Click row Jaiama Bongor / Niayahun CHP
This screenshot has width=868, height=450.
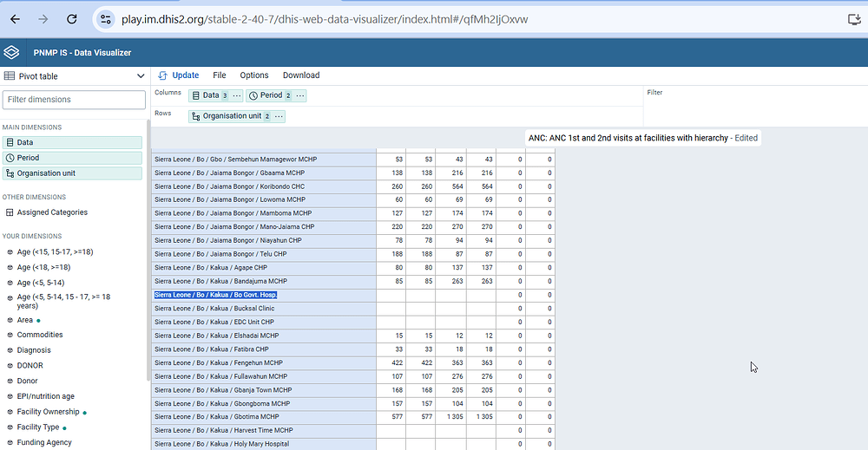pyautogui.click(x=264, y=240)
